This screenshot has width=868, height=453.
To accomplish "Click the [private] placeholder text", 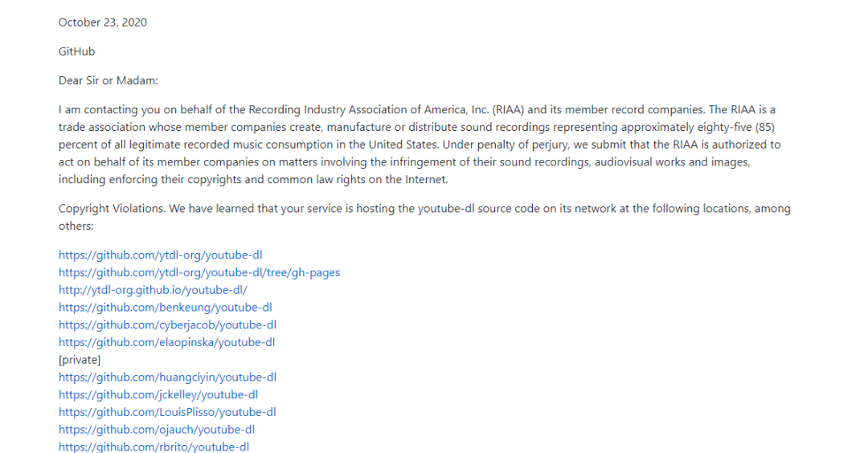I will (x=80, y=360).
